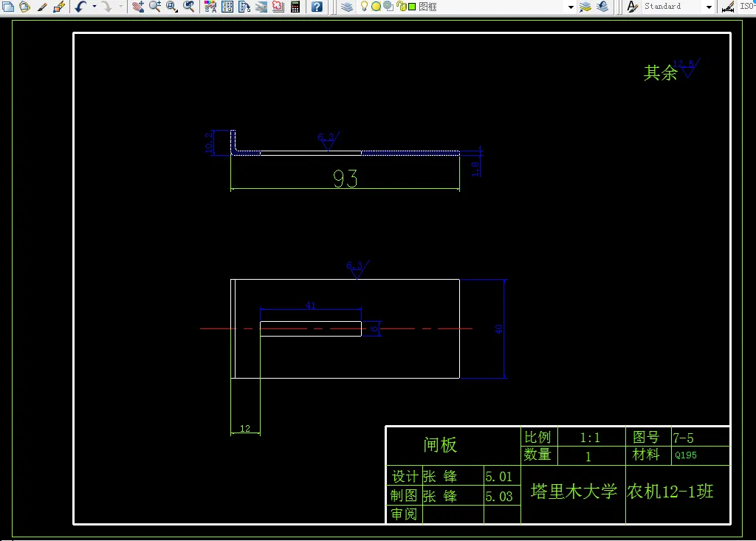This screenshot has height=541, width=756.
Task: Select the 1.8 thickness dimension text
Action: tap(475, 169)
